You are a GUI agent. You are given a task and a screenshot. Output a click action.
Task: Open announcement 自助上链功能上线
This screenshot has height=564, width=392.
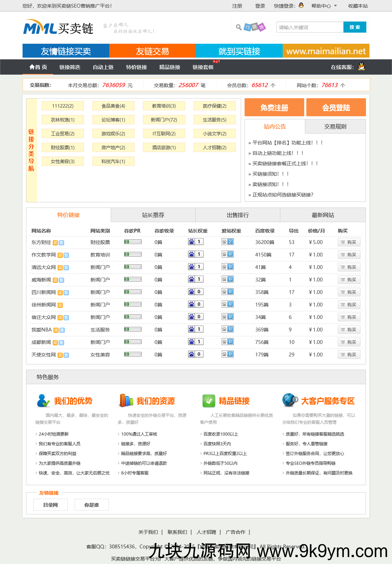pyautogui.click(x=278, y=153)
